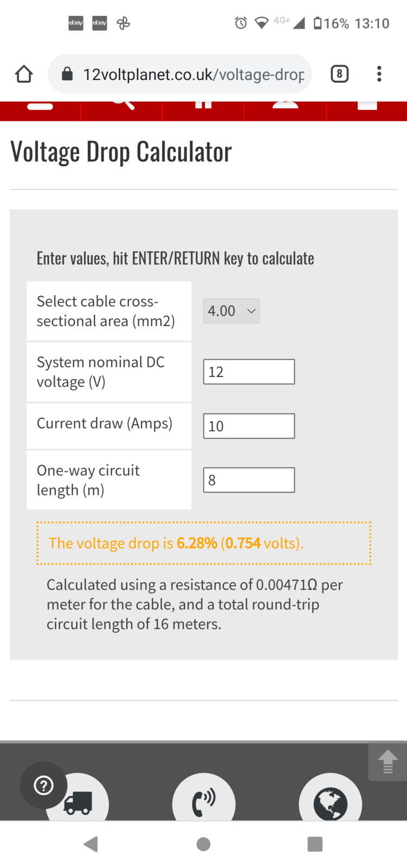The width and height of the screenshot is (407, 868).
Task: Tap the question mark help button
Action: pos(43,785)
